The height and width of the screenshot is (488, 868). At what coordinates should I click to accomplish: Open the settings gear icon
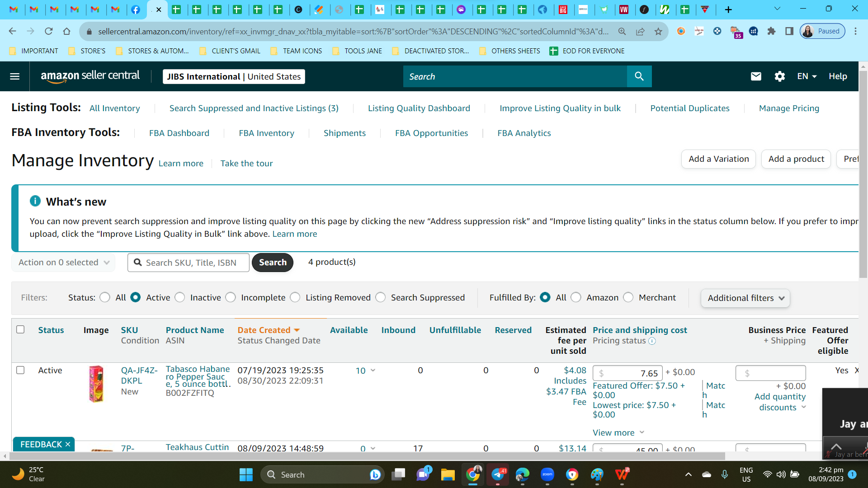pos(780,76)
